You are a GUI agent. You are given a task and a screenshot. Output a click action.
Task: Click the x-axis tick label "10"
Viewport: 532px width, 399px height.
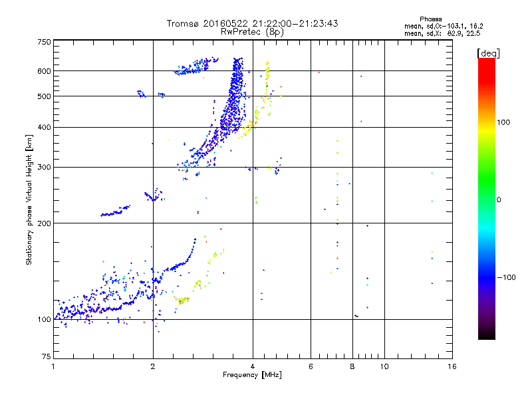tap(384, 366)
